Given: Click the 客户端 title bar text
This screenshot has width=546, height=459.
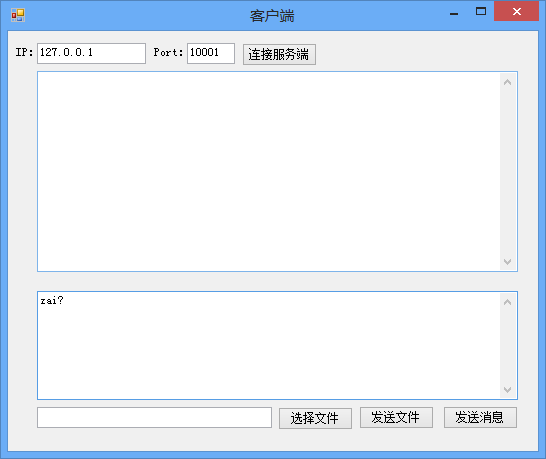Looking at the screenshot, I should 272,16.
